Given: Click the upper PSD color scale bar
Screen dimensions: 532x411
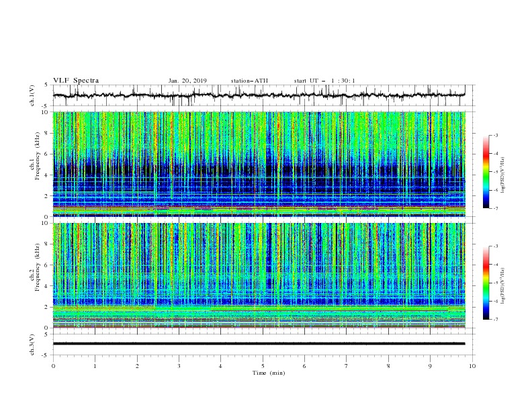Looking at the screenshot, I should click(486, 172).
